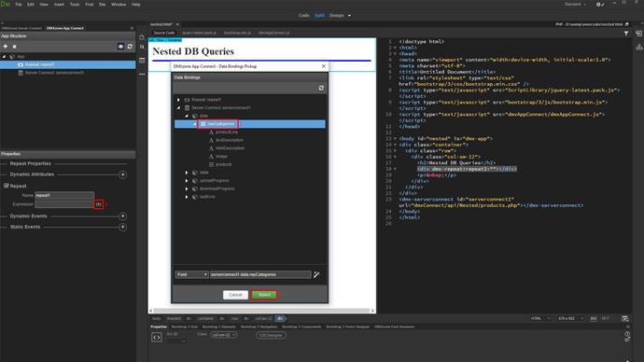644x362 pixels.
Task: Click the file management icon on document toolbar
Action: coord(142,37)
